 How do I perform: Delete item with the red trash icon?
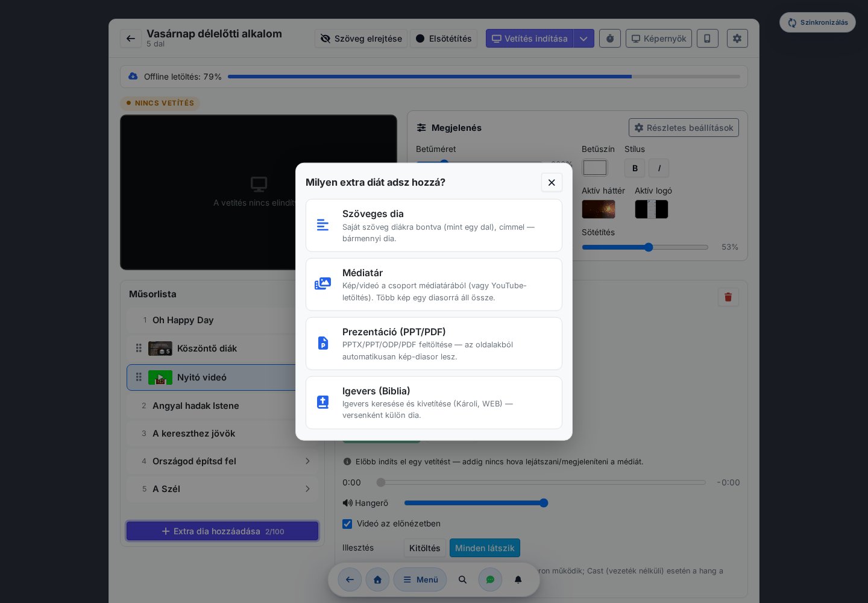(728, 297)
